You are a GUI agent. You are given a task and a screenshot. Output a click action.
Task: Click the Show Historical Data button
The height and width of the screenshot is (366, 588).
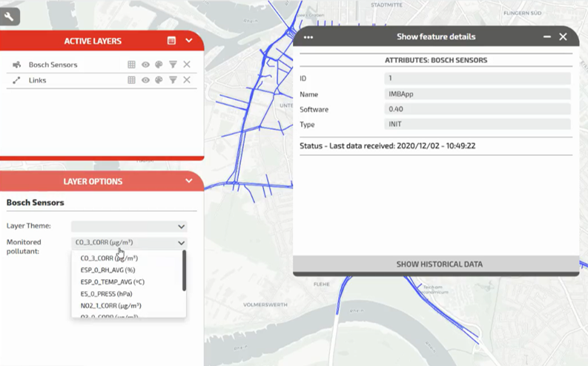(436, 264)
